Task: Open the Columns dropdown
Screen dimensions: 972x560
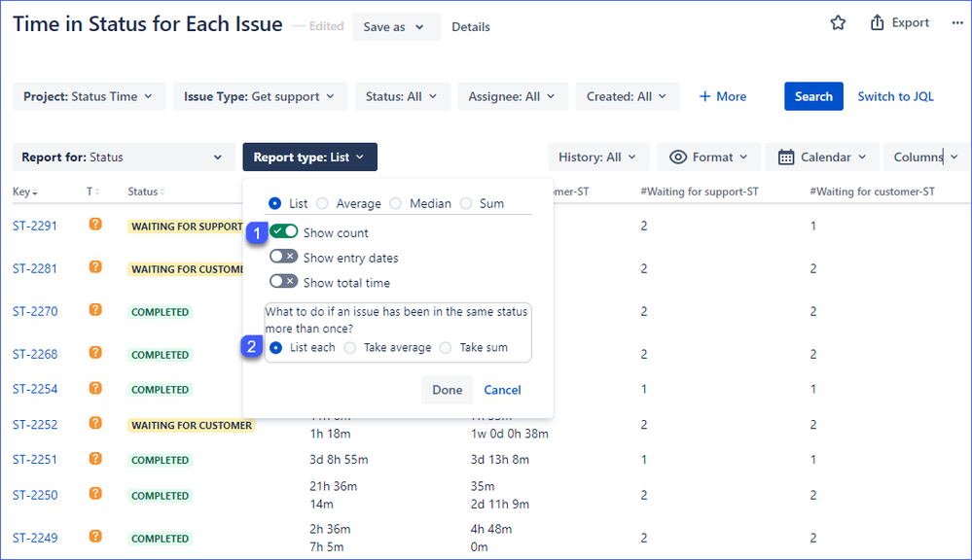Action: [x=926, y=157]
